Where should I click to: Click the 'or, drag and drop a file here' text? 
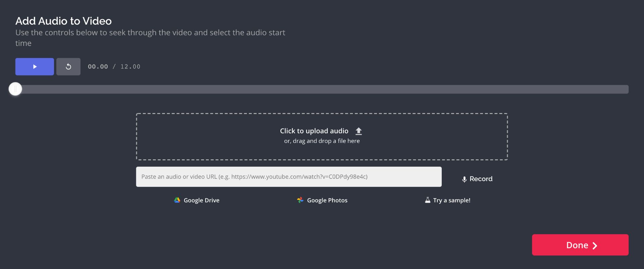click(x=322, y=141)
